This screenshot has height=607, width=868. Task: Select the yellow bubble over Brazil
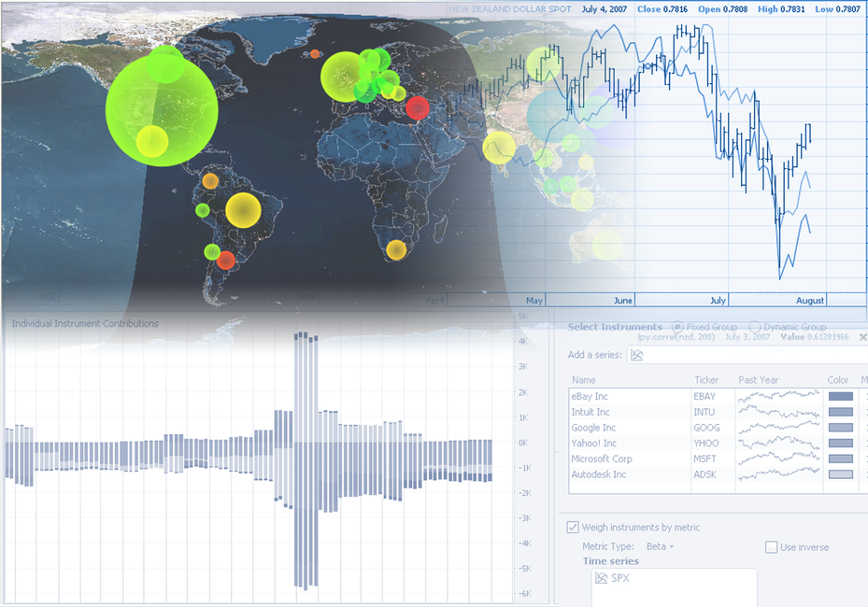pos(244,209)
